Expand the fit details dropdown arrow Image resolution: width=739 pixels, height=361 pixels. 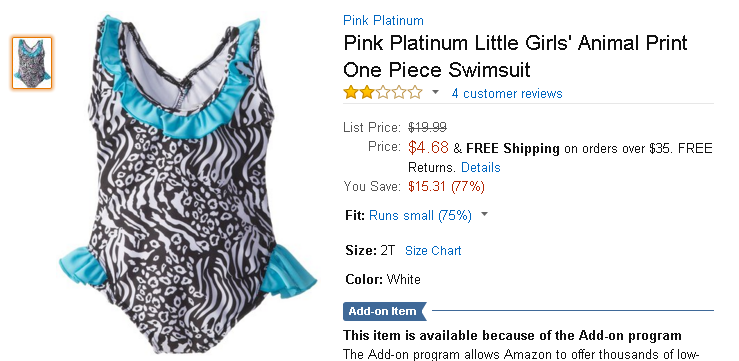pyautogui.click(x=484, y=215)
